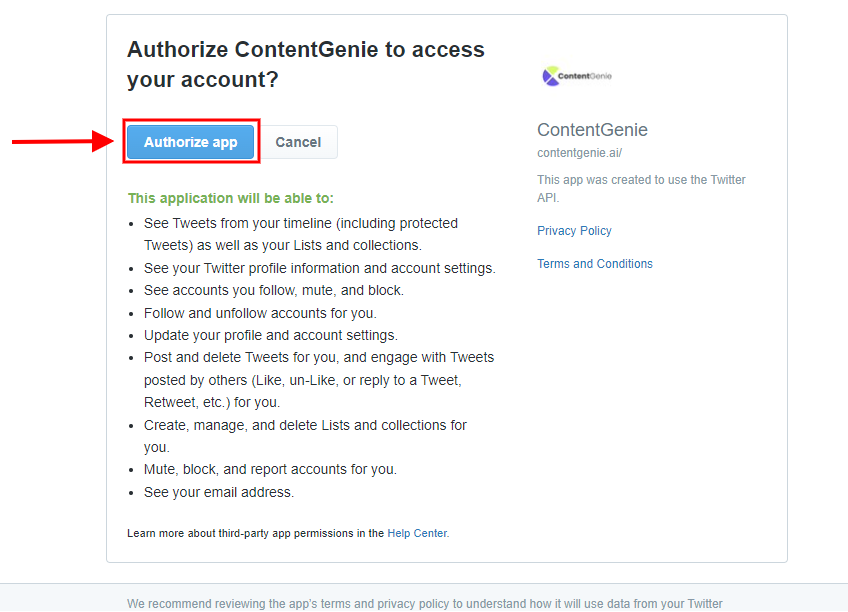848x612 pixels.
Task: Click 'Follow and unfollow accounts for you'
Action: pos(260,313)
